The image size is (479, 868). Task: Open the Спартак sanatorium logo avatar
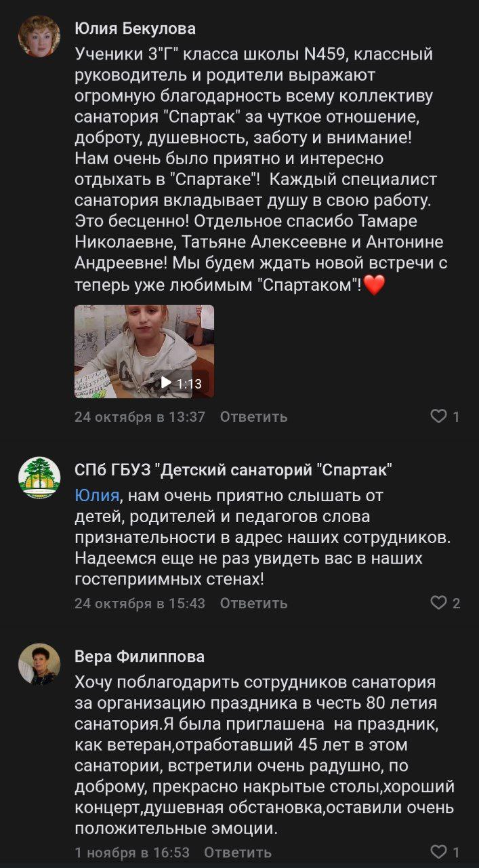pos(39,478)
